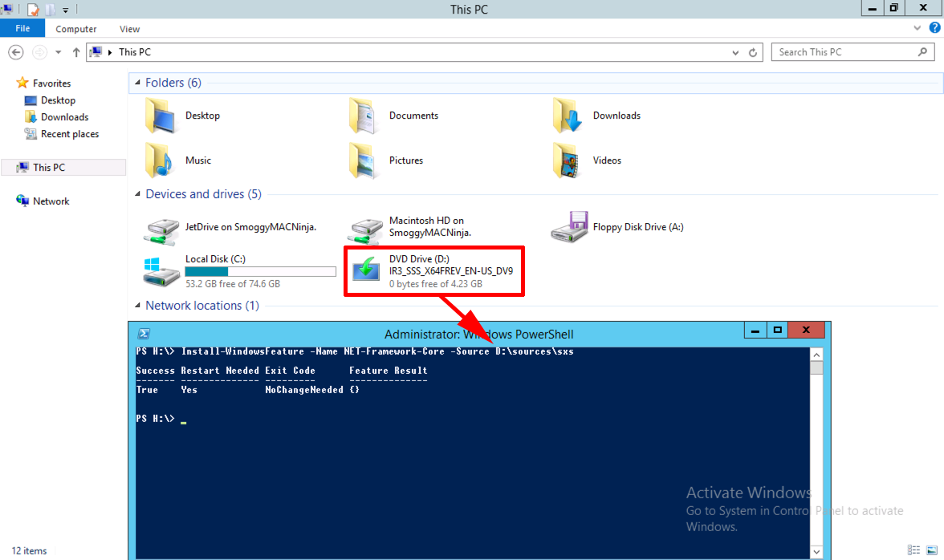Click 'NoChangeNeeded' in PowerShell output
The width and height of the screenshot is (944, 560).
pyautogui.click(x=304, y=391)
